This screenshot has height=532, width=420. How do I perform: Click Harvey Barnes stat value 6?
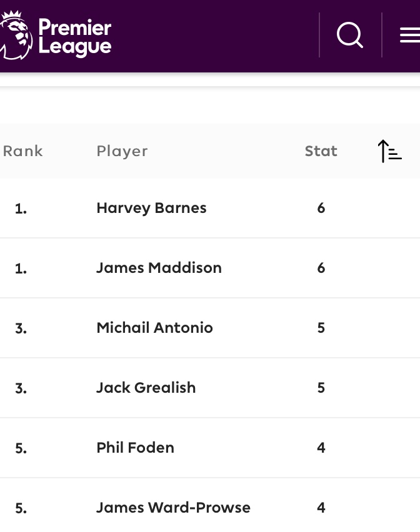tap(321, 208)
